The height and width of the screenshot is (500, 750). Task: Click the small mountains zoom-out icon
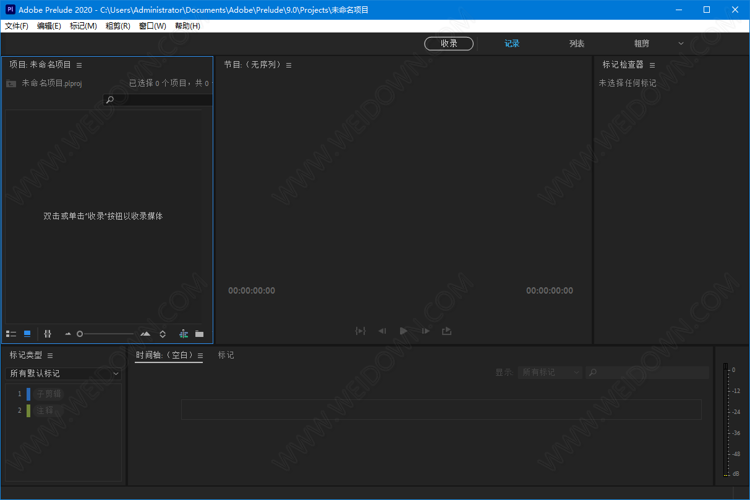pyautogui.click(x=67, y=334)
